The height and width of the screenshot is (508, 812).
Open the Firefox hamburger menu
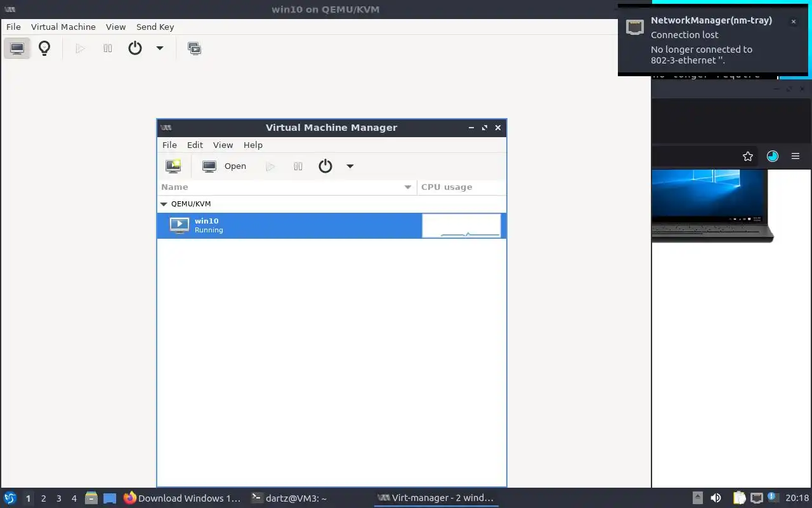796,156
